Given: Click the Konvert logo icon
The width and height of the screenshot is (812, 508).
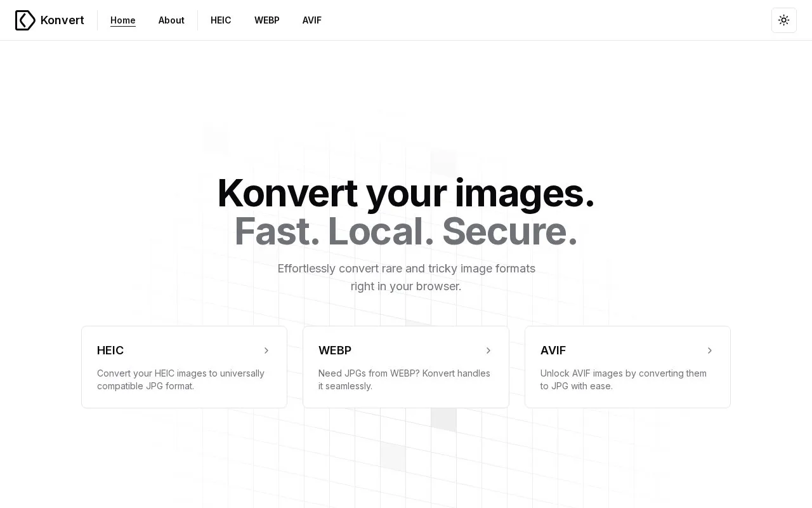Looking at the screenshot, I should (25, 20).
